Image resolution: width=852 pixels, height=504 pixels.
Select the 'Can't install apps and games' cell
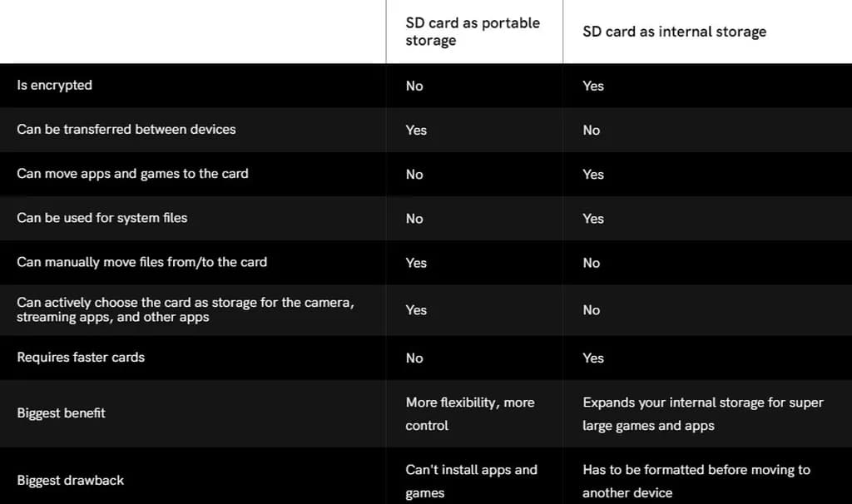pyautogui.click(x=471, y=481)
